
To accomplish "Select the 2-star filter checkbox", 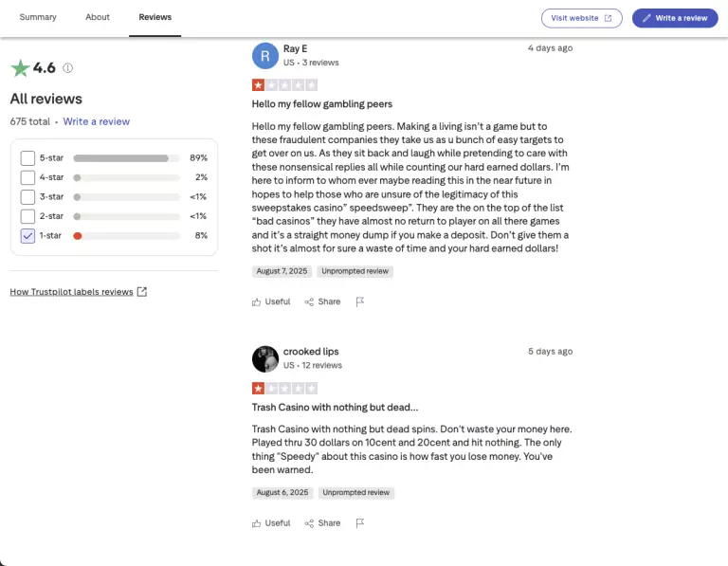I will [27, 216].
